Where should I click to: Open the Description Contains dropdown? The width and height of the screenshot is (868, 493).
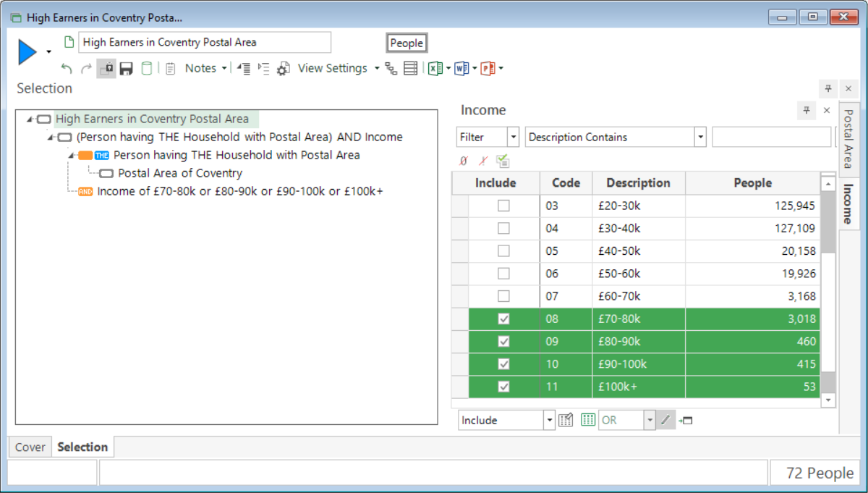coord(699,137)
